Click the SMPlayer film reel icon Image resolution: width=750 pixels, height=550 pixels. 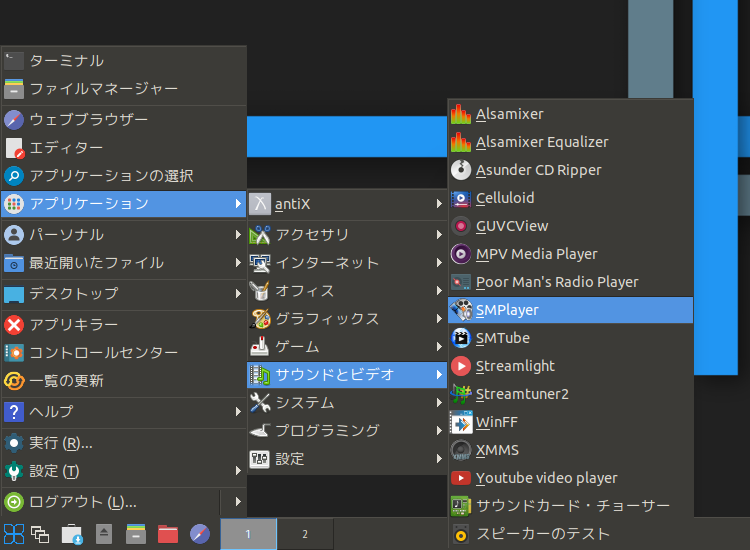[461, 310]
